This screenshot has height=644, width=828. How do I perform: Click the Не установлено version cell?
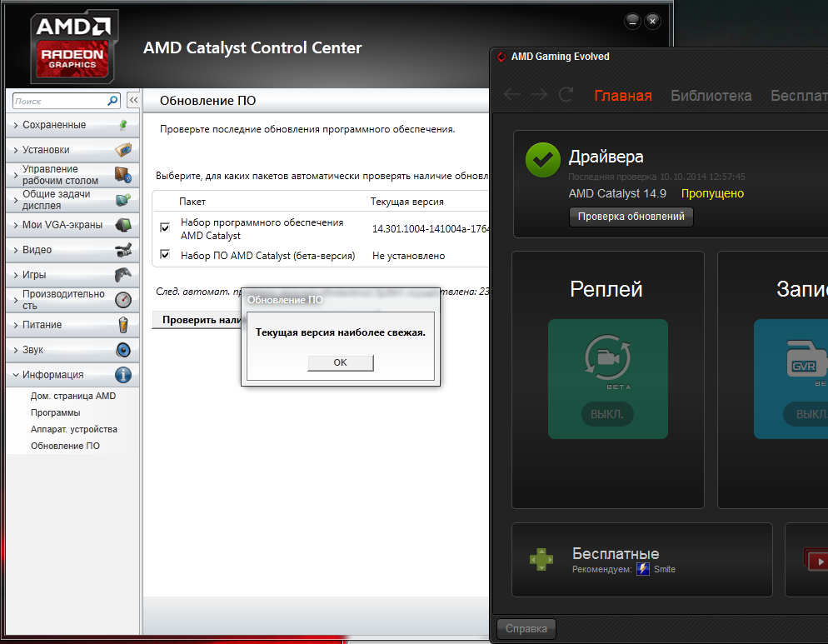click(409, 256)
